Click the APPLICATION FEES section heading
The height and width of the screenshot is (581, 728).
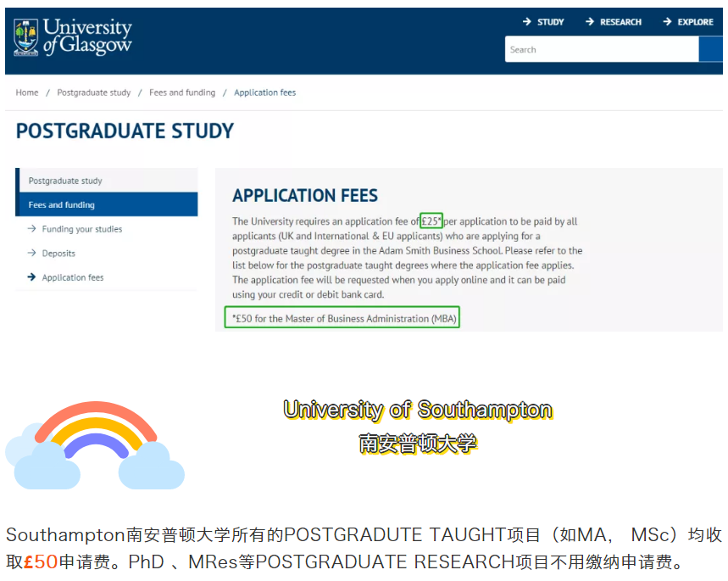[x=305, y=196]
